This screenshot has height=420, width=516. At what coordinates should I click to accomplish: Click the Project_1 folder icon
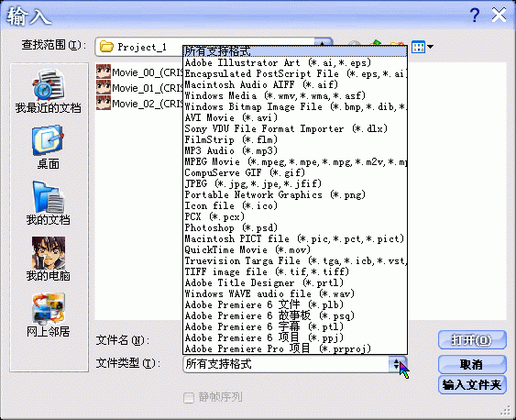tap(106, 47)
